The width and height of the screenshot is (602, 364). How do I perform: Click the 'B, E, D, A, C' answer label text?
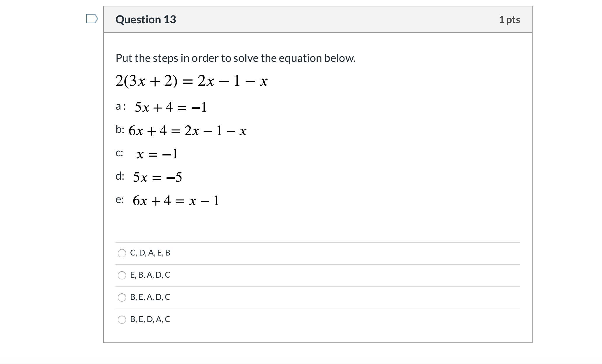click(150, 319)
